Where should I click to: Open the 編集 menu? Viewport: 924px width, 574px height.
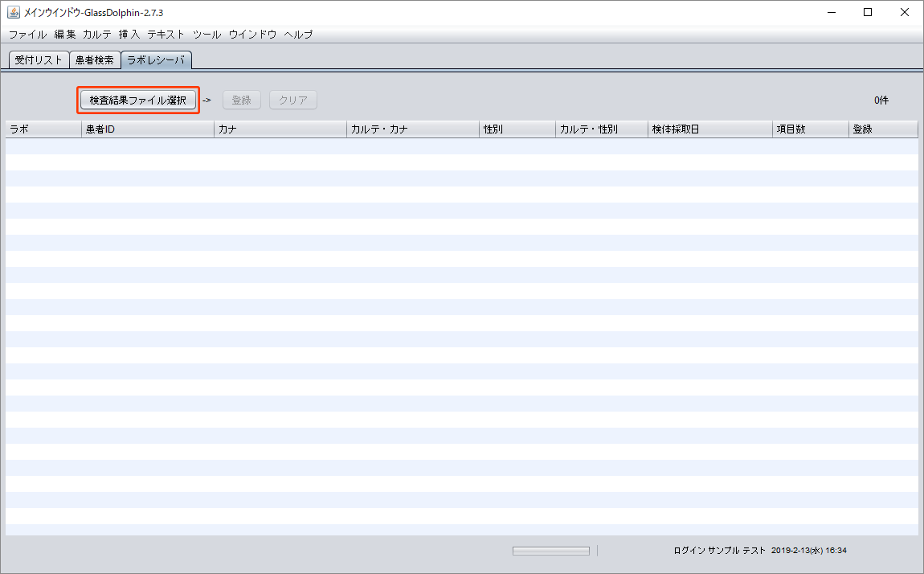pos(65,35)
